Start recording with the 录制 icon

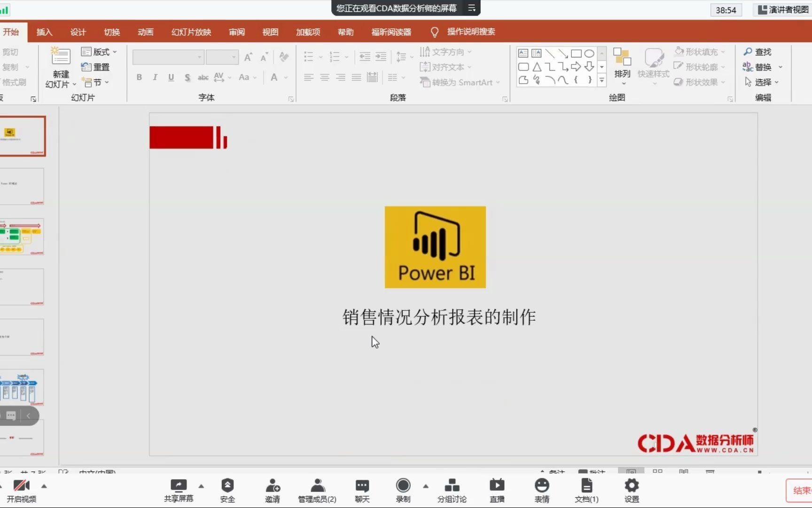403,490
